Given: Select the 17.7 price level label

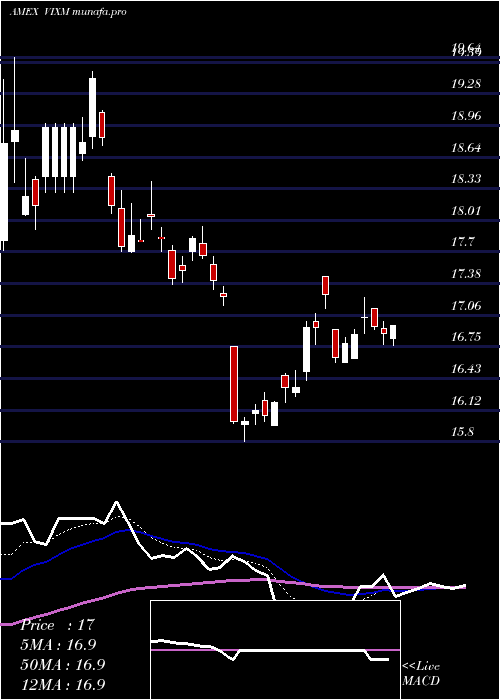Looking at the screenshot, I should pos(462,242).
